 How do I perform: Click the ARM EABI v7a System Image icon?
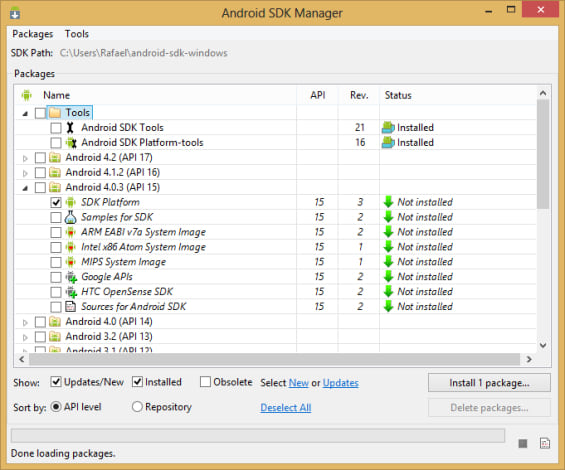click(71, 232)
